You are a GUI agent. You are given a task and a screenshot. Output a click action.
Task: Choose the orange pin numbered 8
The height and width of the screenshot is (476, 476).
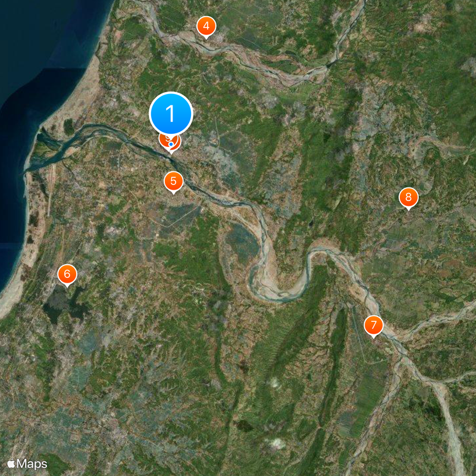(408, 198)
